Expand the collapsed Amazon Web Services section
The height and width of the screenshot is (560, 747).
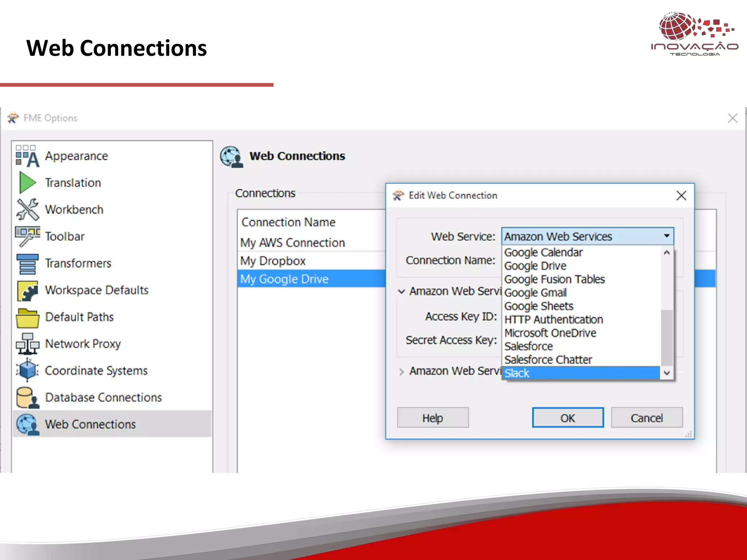(x=402, y=372)
